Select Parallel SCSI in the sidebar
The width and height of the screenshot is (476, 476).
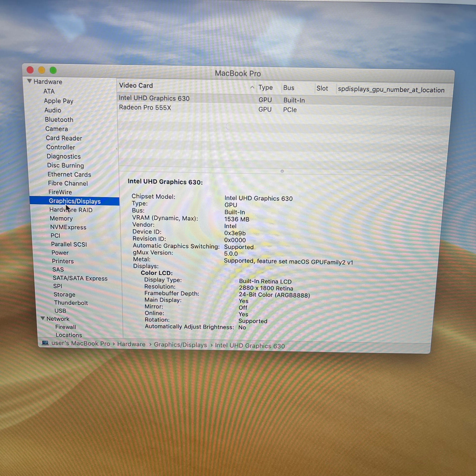coord(69,244)
